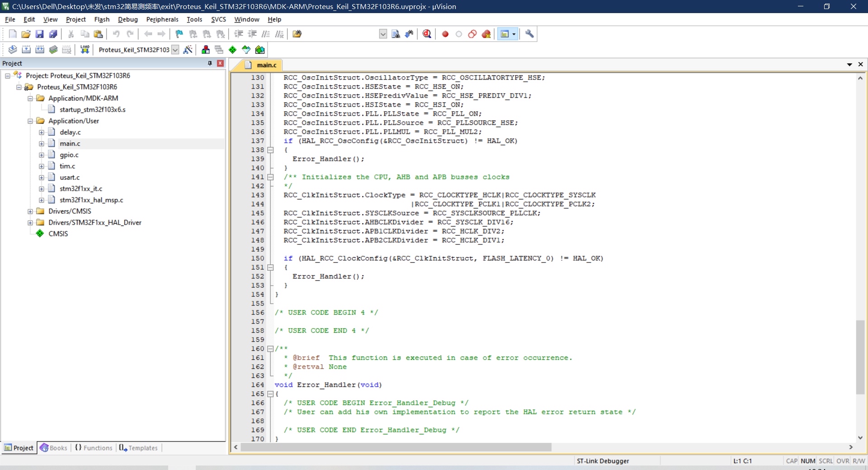Pin the Project panel with the pushpin
The height and width of the screenshot is (470, 868).
(210, 63)
